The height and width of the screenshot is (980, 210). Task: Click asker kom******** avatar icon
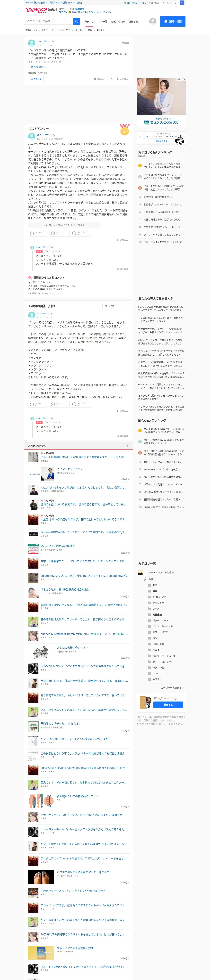coord(32,43)
